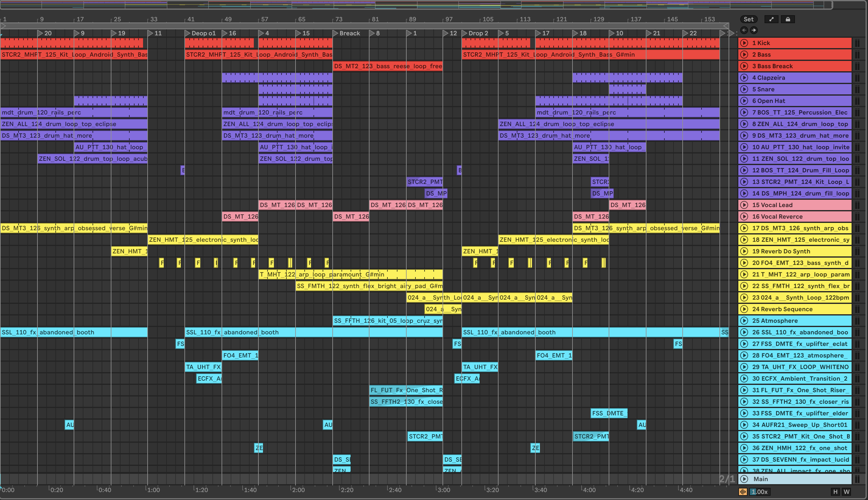This screenshot has height=500, width=868.
Task: Unfold the 25 Atmosphere track
Action: [744, 321]
